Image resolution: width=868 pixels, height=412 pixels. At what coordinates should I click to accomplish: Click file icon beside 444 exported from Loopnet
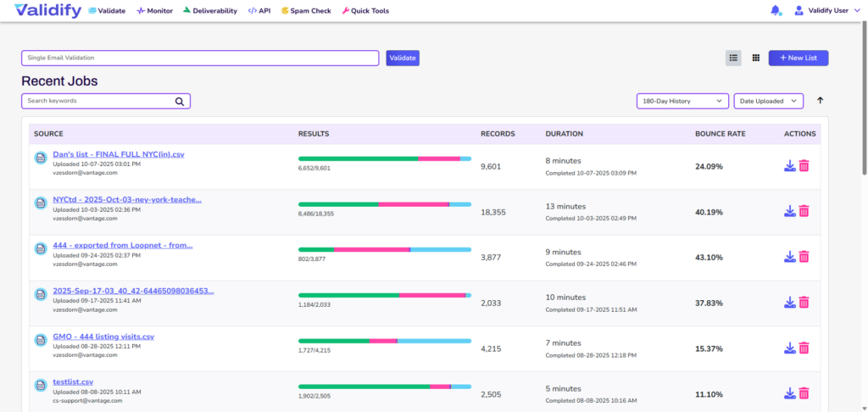[x=40, y=248]
